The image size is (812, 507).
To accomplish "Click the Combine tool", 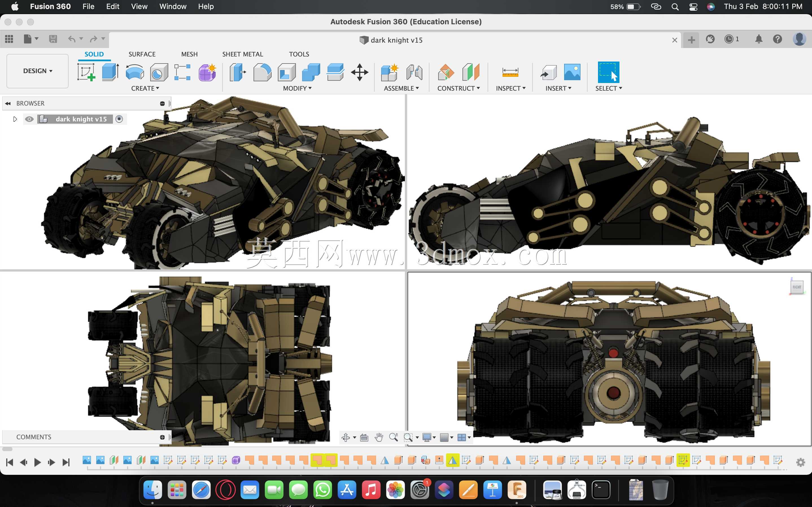I will tap(311, 72).
